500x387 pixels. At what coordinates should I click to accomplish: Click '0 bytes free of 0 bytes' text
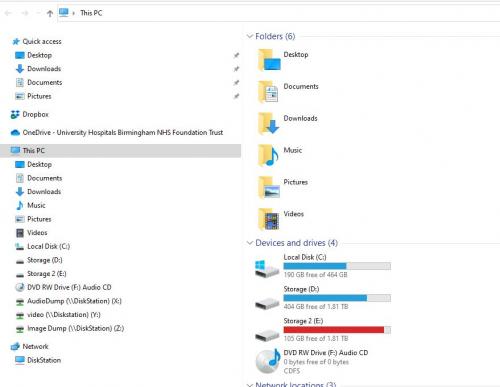coord(316,362)
